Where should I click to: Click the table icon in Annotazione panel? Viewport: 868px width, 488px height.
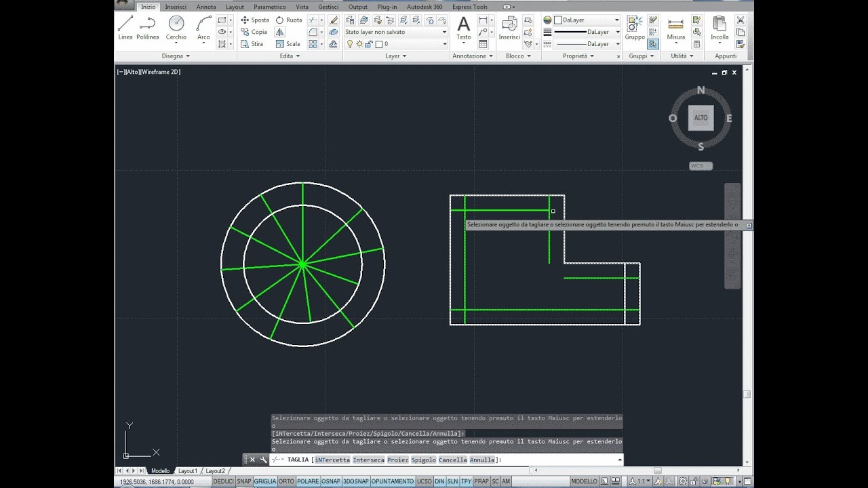coord(483,44)
